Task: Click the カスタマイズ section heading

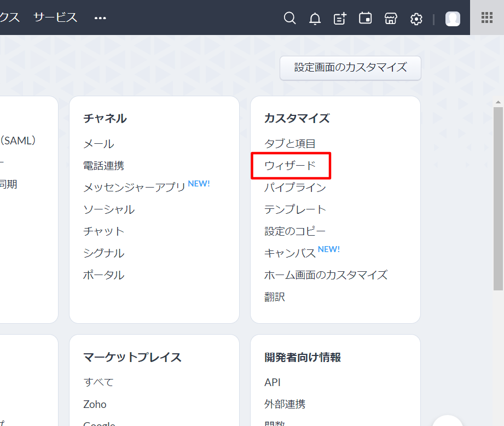Action: pos(297,118)
